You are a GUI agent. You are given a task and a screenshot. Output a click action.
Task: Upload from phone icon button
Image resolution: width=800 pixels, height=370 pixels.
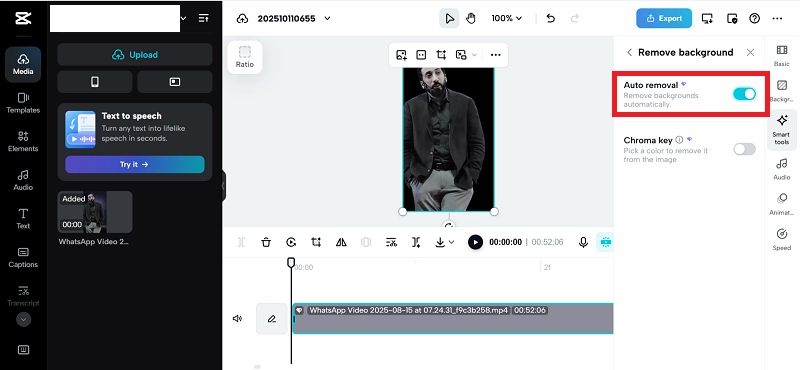(x=95, y=82)
